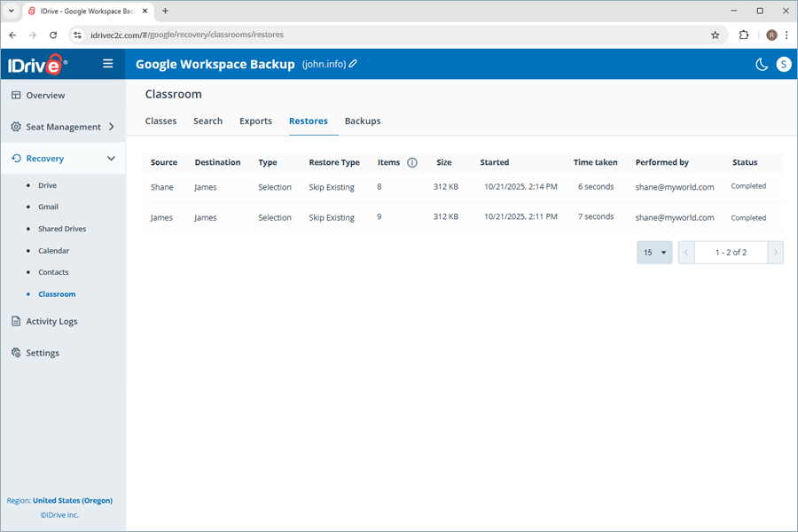
Task: Go to Gmail recovery
Action: [x=49, y=207]
